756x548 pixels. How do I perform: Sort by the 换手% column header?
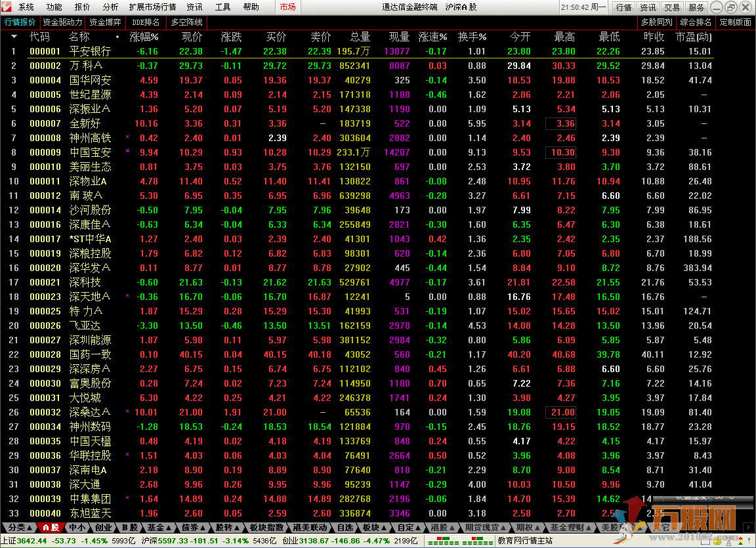pyautogui.click(x=472, y=37)
